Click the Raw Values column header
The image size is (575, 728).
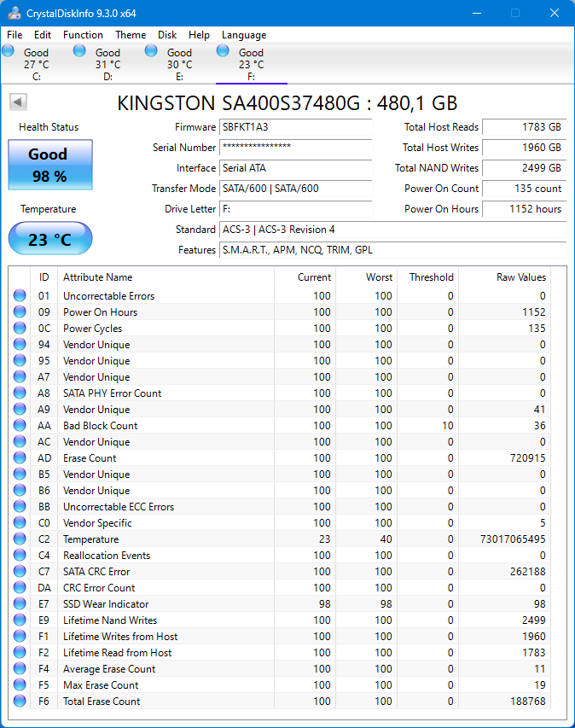click(505, 277)
